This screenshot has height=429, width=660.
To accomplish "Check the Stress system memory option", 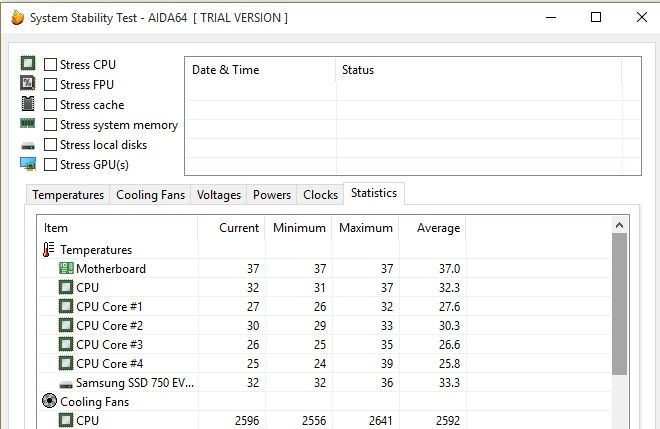I will pos(51,124).
